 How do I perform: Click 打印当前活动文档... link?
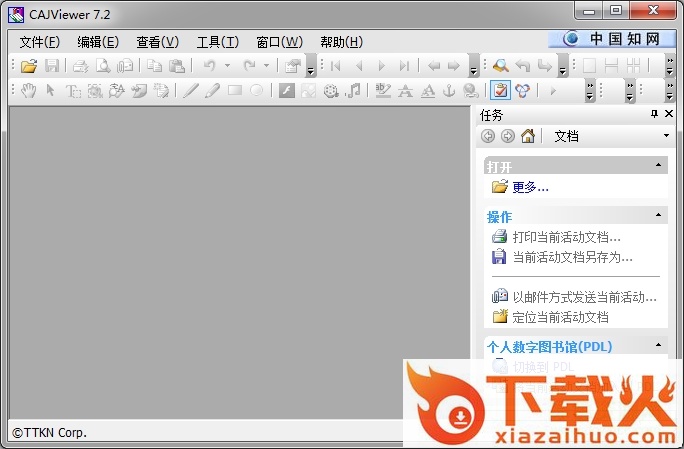point(566,237)
